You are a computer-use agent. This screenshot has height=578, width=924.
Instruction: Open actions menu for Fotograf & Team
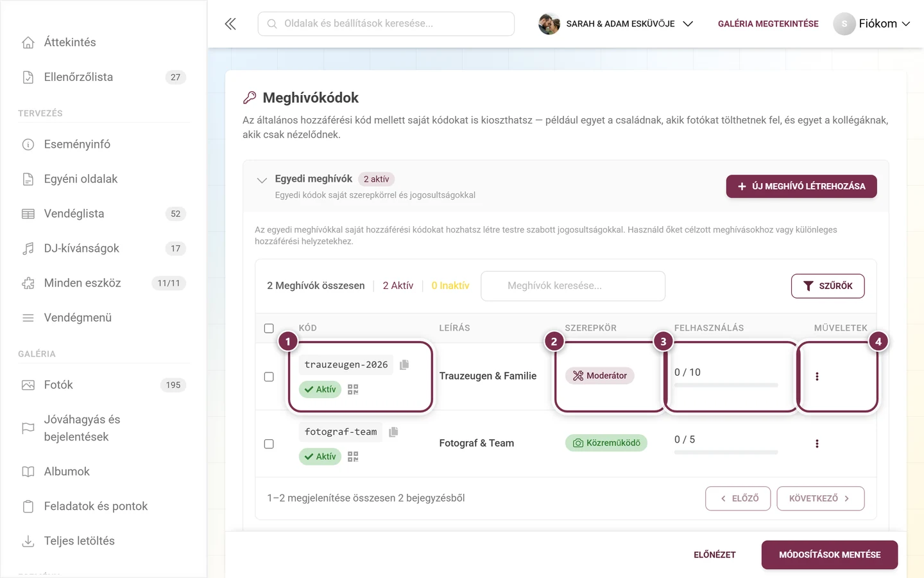click(x=817, y=444)
